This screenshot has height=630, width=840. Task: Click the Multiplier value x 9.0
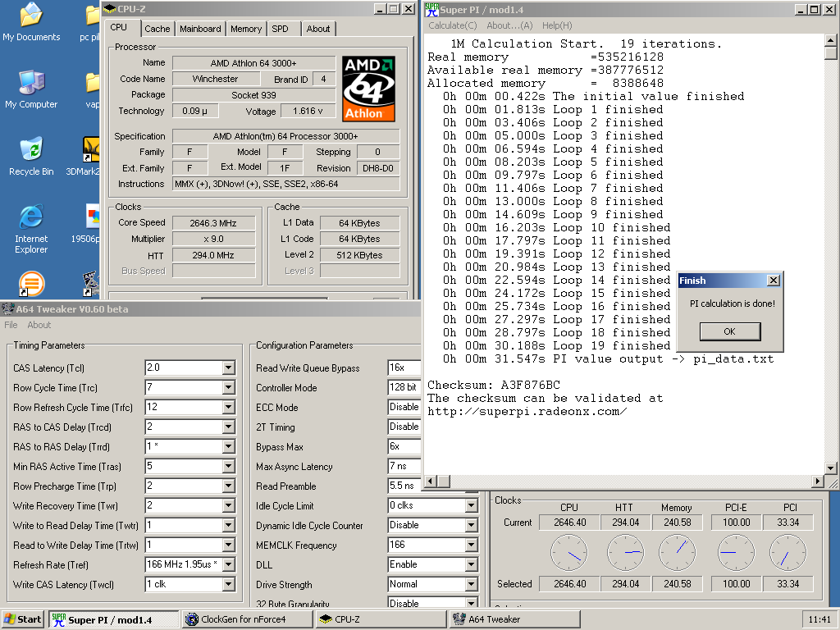pos(213,239)
